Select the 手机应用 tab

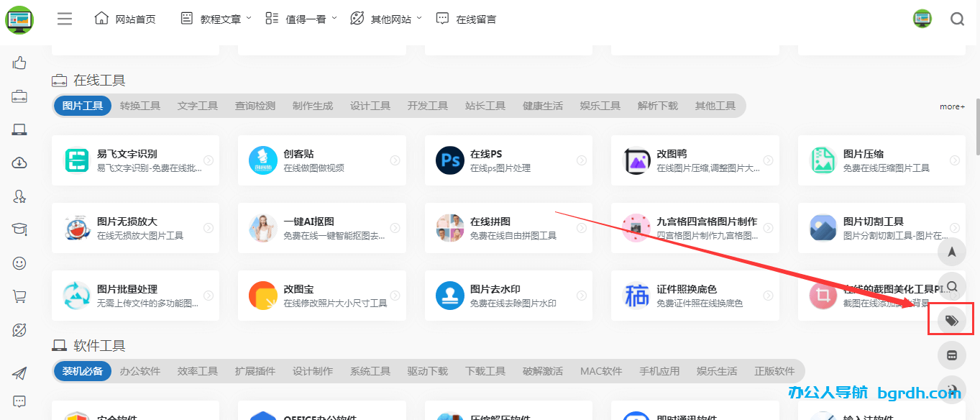[x=659, y=371]
